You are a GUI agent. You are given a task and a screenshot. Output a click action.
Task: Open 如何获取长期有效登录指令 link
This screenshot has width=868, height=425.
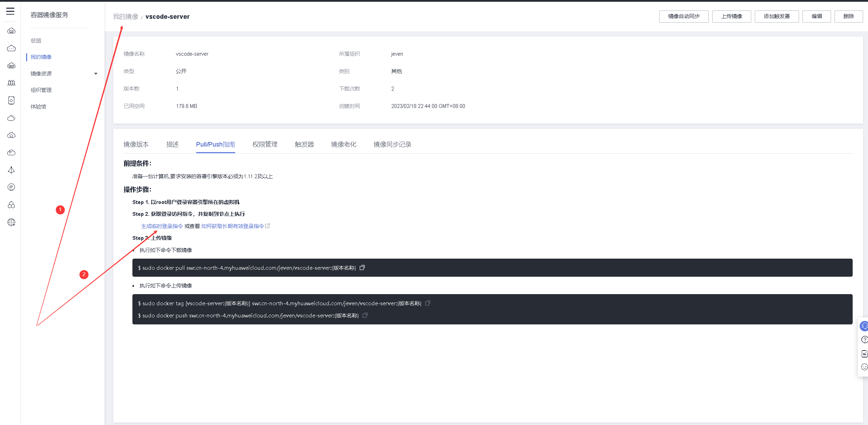coord(232,226)
